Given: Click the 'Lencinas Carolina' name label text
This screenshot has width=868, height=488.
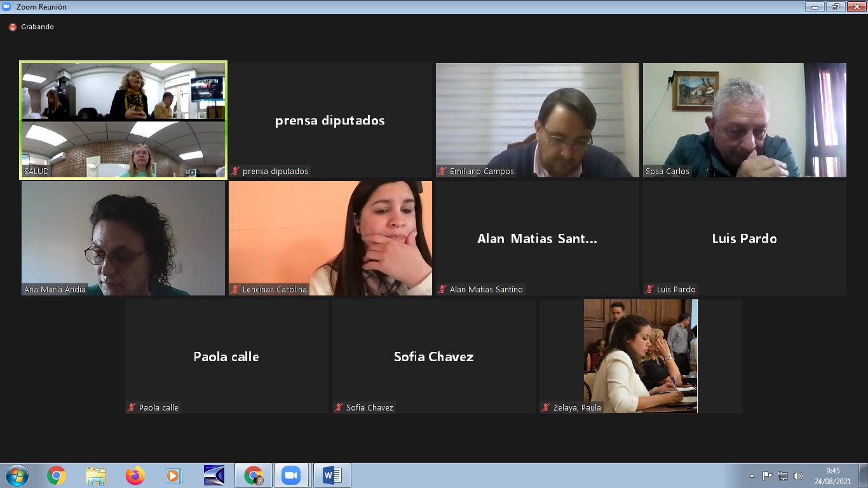Looking at the screenshot, I should [x=275, y=290].
